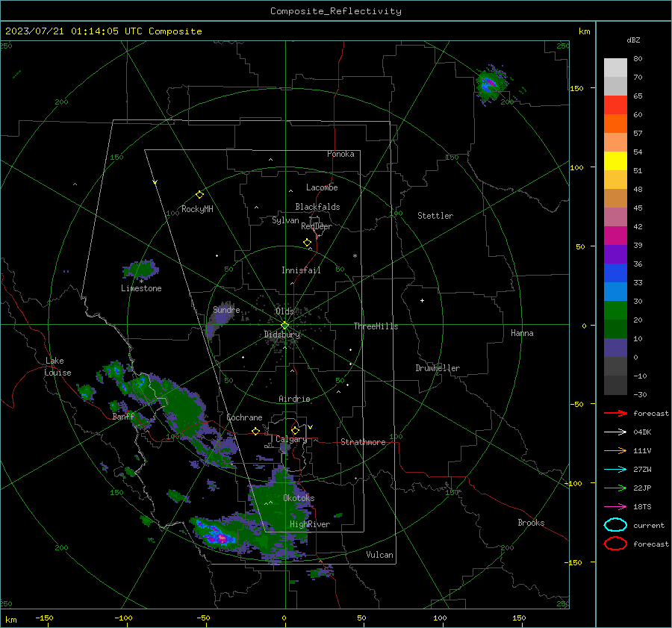This screenshot has width=672, height=628.
Task: Pick the royal blue swatch in dBZ legend
Action: pyautogui.click(x=615, y=273)
